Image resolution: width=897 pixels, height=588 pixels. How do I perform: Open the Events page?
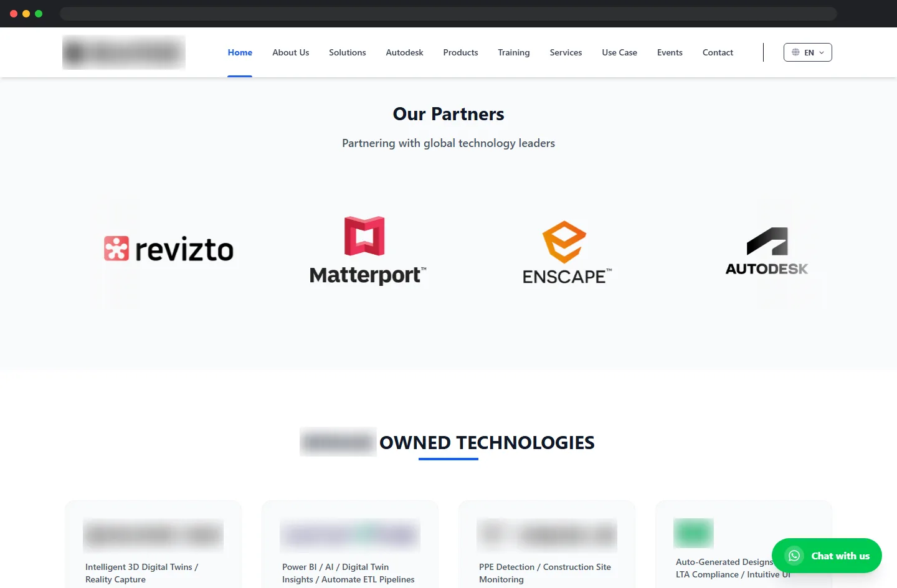pos(670,52)
